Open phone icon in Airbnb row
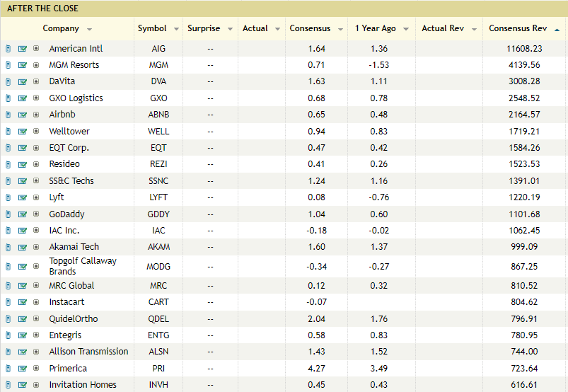 (8, 115)
